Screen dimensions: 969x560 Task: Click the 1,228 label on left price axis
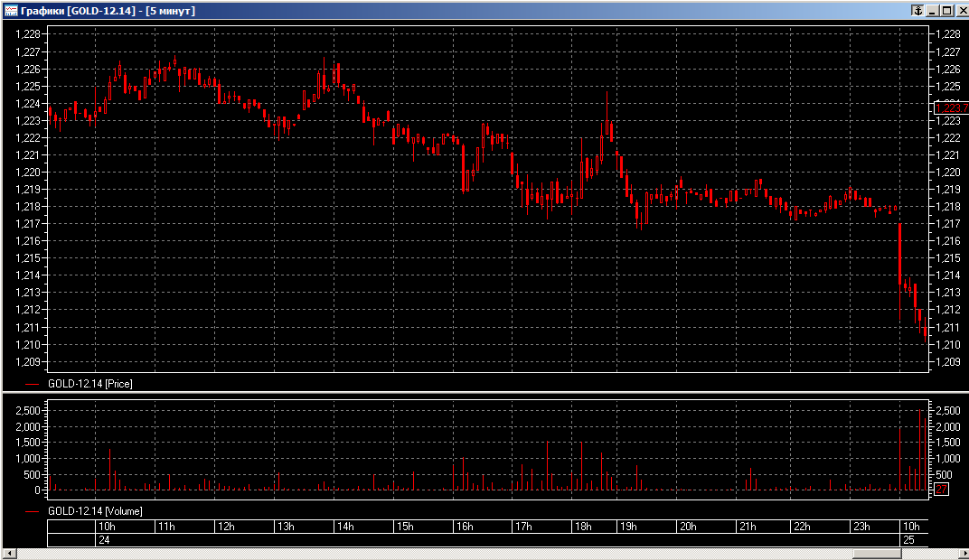pyautogui.click(x=28, y=34)
